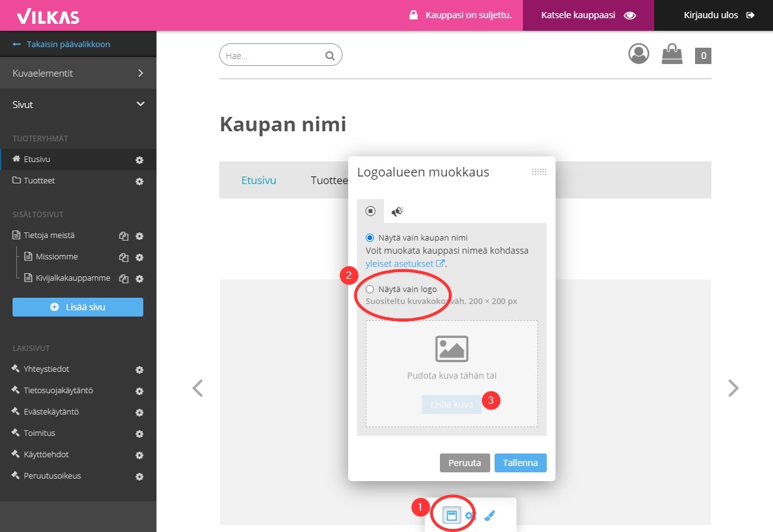Open settings gear for Etusivu
This screenshot has width=773, height=532.
[140, 160]
